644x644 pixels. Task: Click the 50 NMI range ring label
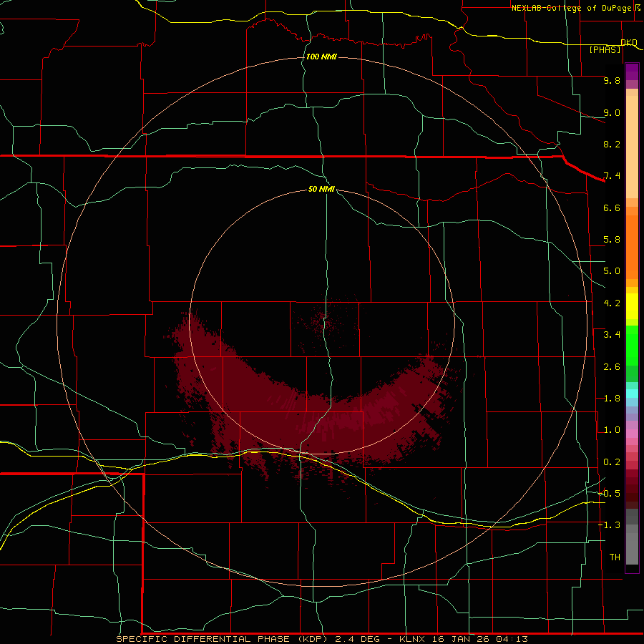[x=321, y=189]
